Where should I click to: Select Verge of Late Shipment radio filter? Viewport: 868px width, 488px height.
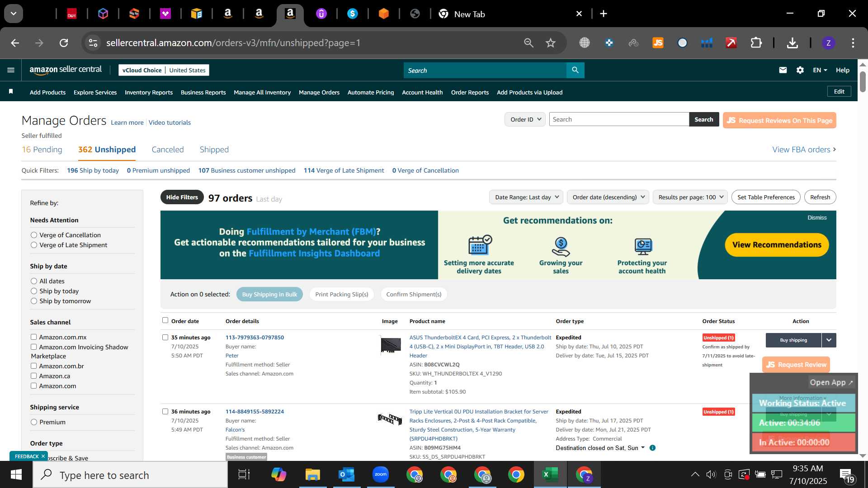(x=34, y=245)
